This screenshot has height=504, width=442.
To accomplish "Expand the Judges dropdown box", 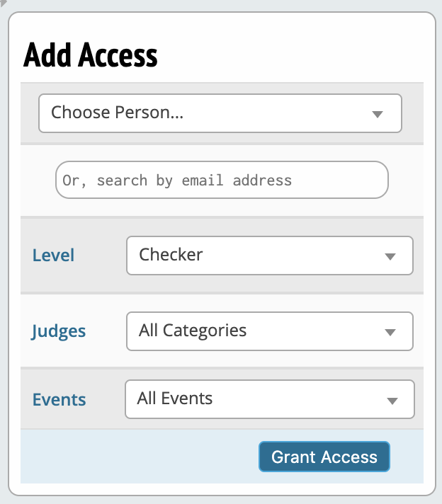I will pos(269,331).
